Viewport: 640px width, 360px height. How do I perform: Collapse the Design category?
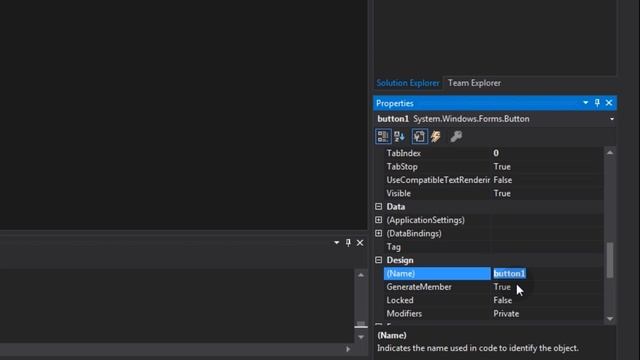pos(378,260)
